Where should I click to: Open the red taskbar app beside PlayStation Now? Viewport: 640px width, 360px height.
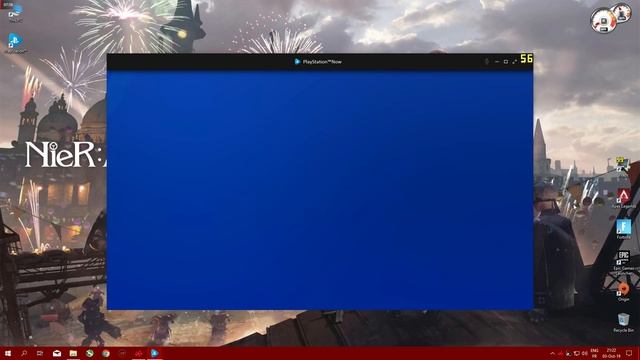[x=138, y=353]
